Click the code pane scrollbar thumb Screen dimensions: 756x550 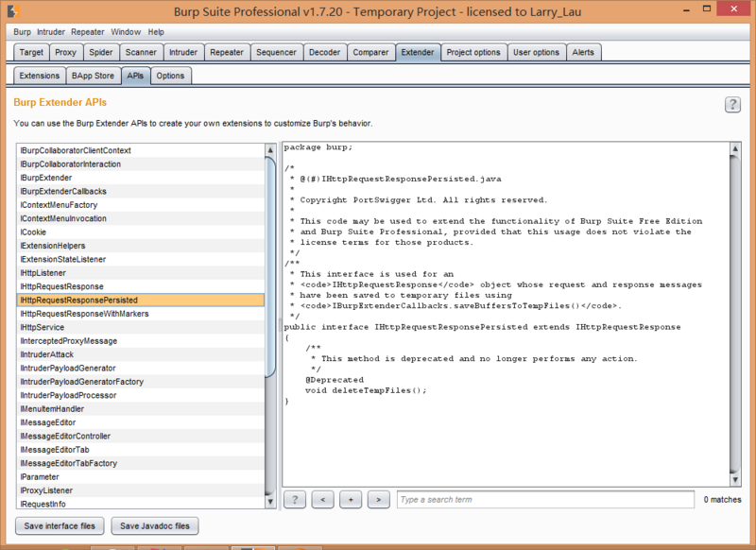coord(735,315)
